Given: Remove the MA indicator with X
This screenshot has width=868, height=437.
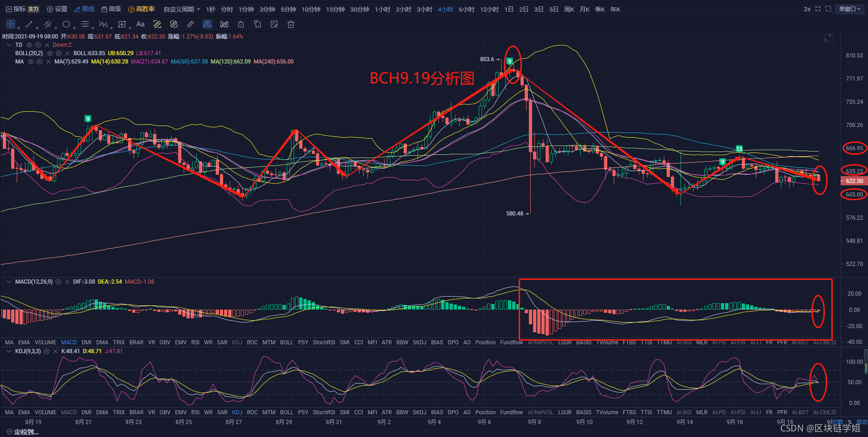Looking at the screenshot, I should coord(48,62).
